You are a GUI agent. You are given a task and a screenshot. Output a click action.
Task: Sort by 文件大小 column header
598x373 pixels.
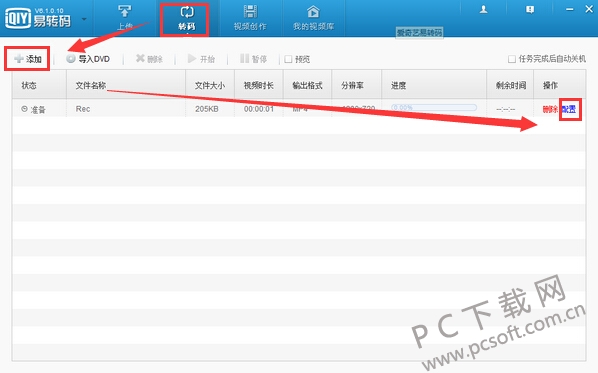[210, 85]
